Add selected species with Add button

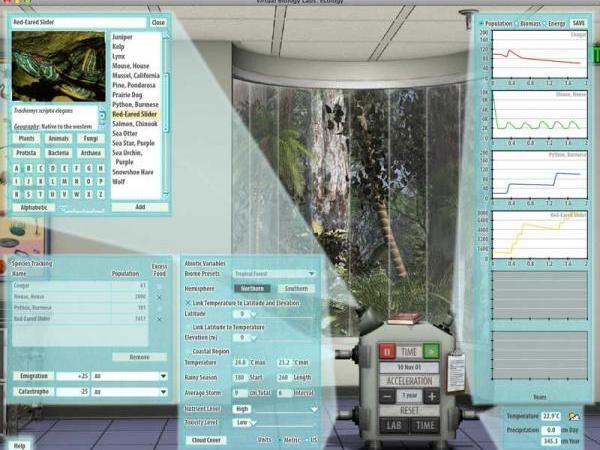(140, 207)
